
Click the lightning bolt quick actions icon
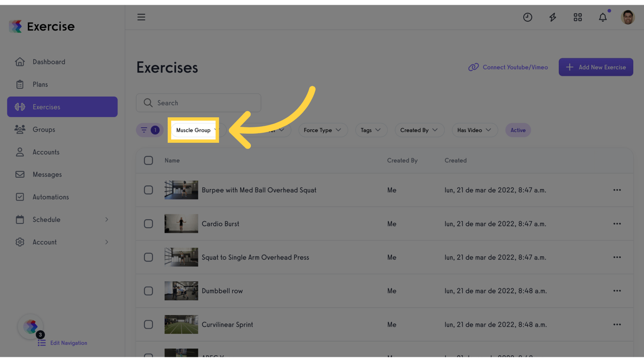tap(553, 17)
